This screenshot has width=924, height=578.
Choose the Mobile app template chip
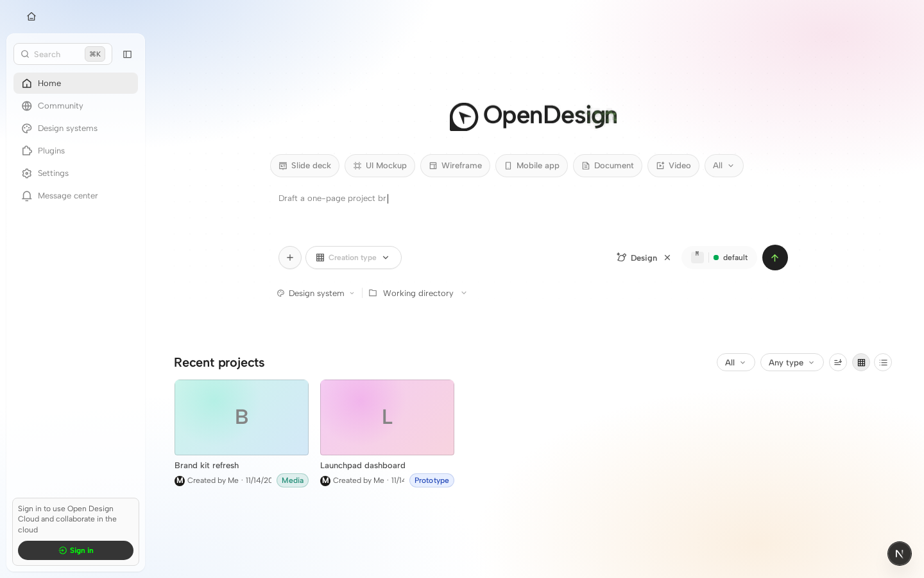[531, 166]
